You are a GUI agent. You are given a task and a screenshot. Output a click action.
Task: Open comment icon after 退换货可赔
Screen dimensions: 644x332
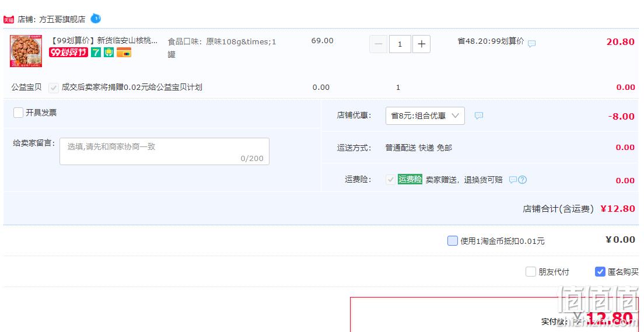coord(513,180)
